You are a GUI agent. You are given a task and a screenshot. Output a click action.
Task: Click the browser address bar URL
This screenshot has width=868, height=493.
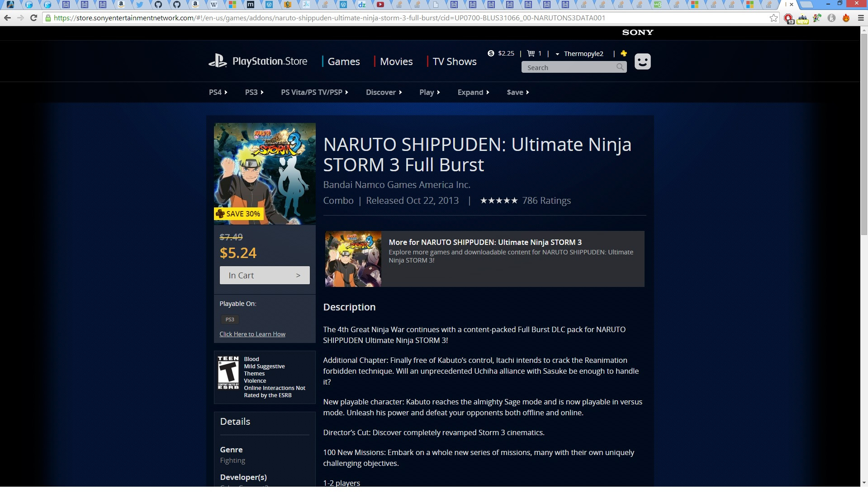[329, 18]
